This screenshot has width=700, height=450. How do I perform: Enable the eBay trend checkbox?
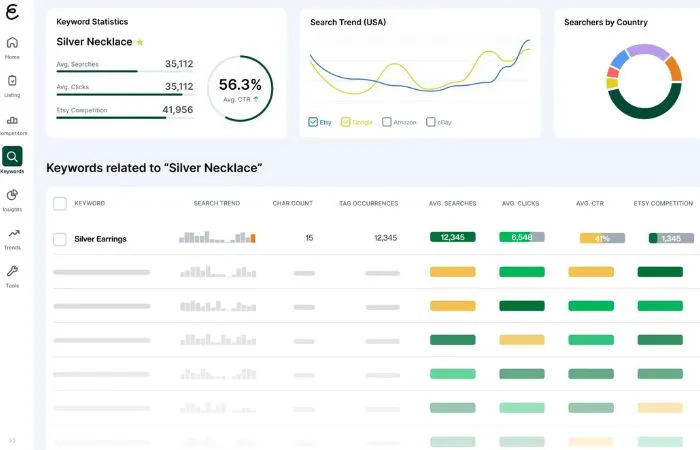tap(430, 122)
